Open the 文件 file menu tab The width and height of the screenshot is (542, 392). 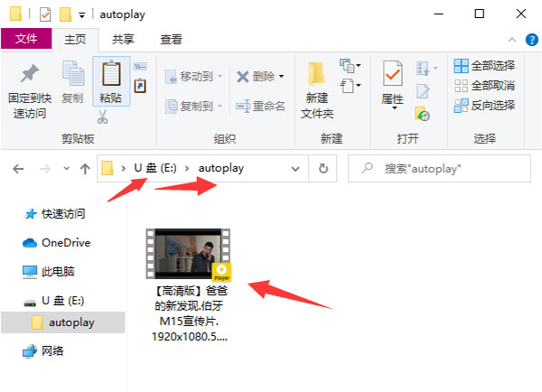[26, 38]
